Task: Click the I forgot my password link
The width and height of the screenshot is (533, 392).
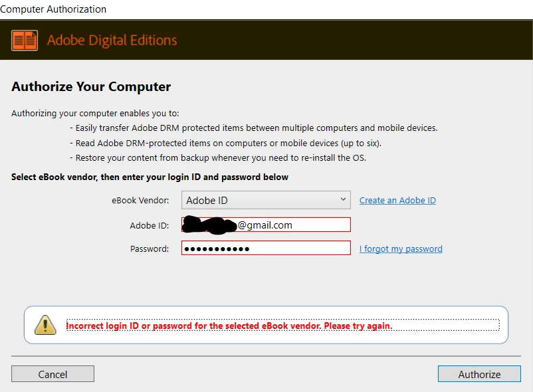Action: tap(401, 248)
